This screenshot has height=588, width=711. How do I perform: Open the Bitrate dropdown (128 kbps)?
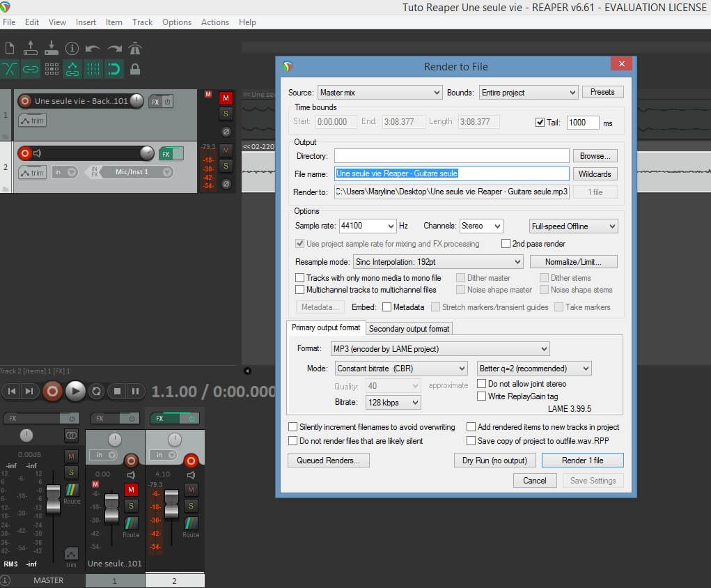click(393, 403)
